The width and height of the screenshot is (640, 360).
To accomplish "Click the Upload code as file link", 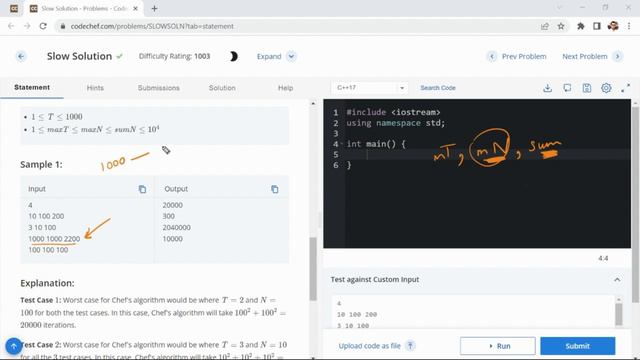I will coord(369,346).
